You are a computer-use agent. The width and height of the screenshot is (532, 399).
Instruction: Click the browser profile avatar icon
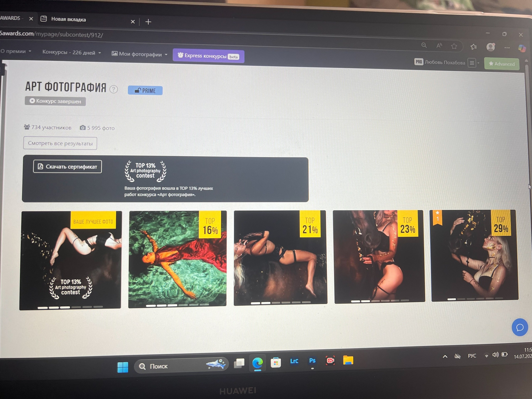[491, 47]
